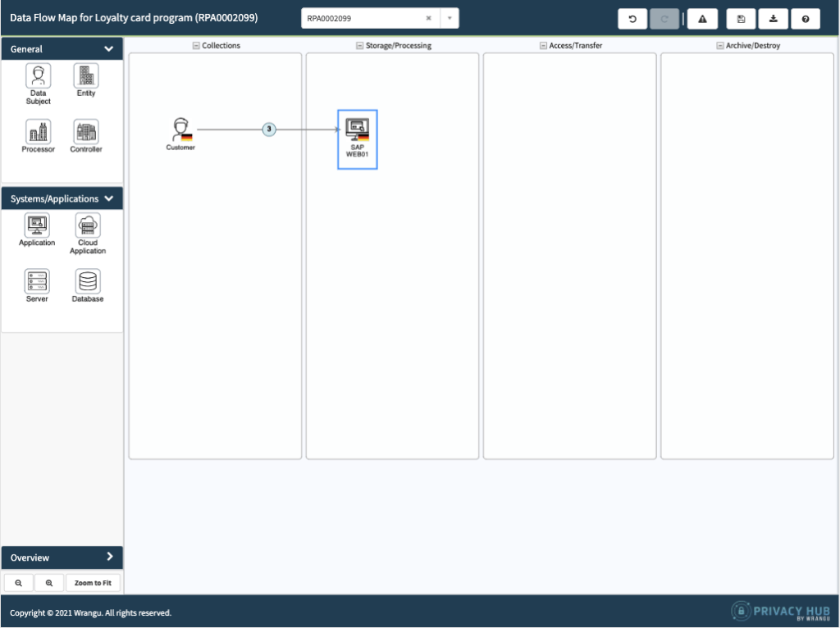840x628 pixels.
Task: Pick the Controller palette icon
Action: 85,132
